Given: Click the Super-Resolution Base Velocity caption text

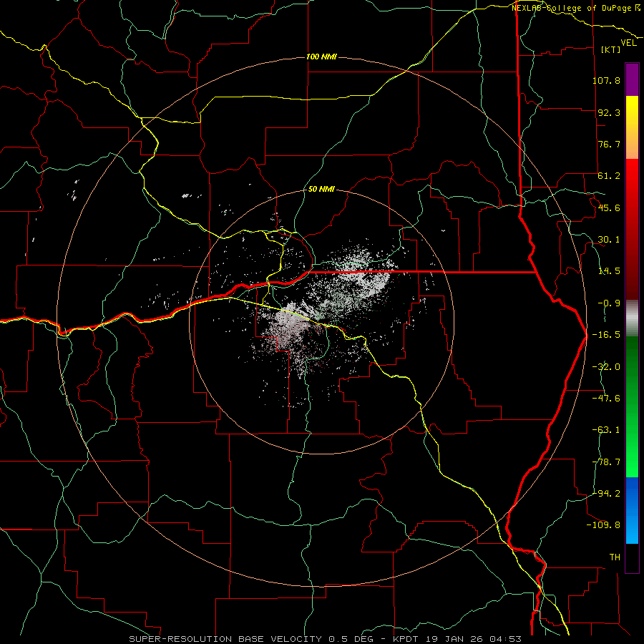Looking at the screenshot, I should tap(227, 639).
